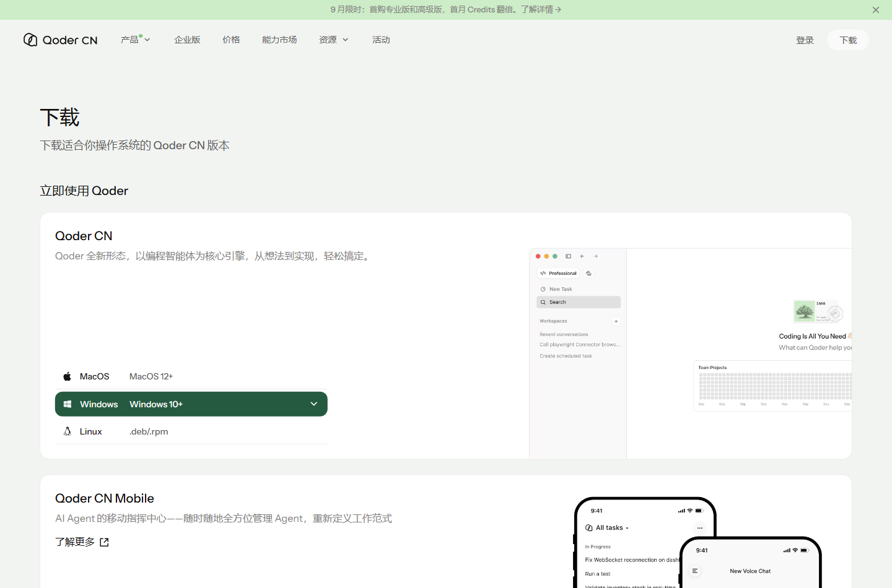The image size is (892, 588).
Task: Click the three-dots icon on phone mockup
Action: (699, 528)
